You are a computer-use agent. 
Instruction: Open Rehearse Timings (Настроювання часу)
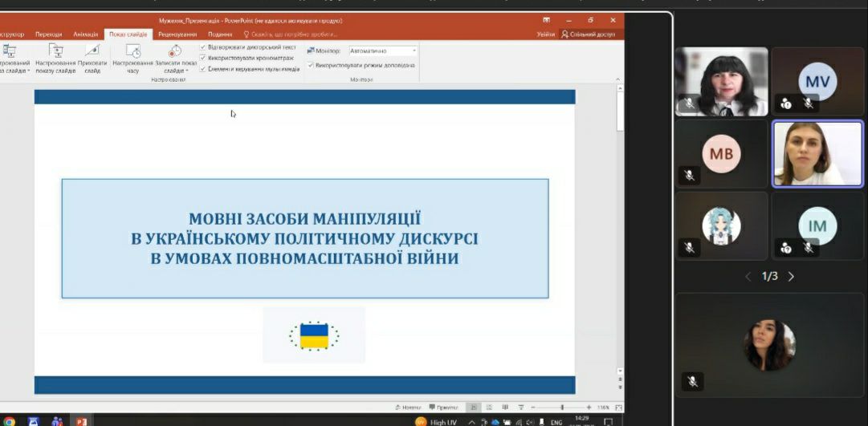(x=132, y=59)
